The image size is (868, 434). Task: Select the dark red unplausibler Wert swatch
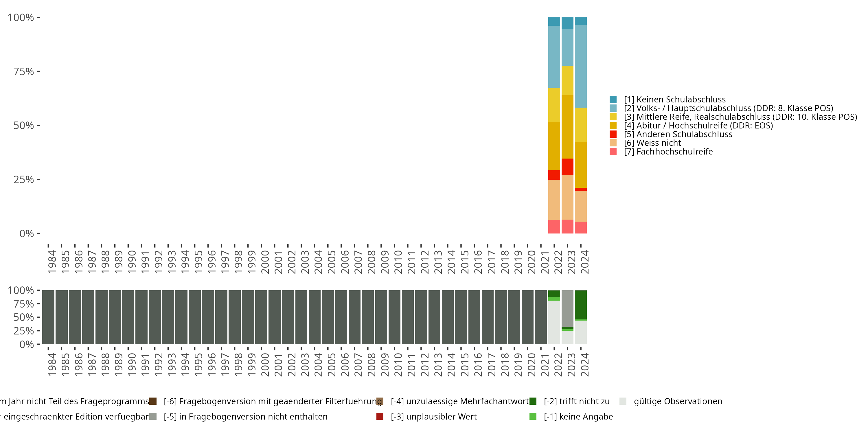point(380,416)
